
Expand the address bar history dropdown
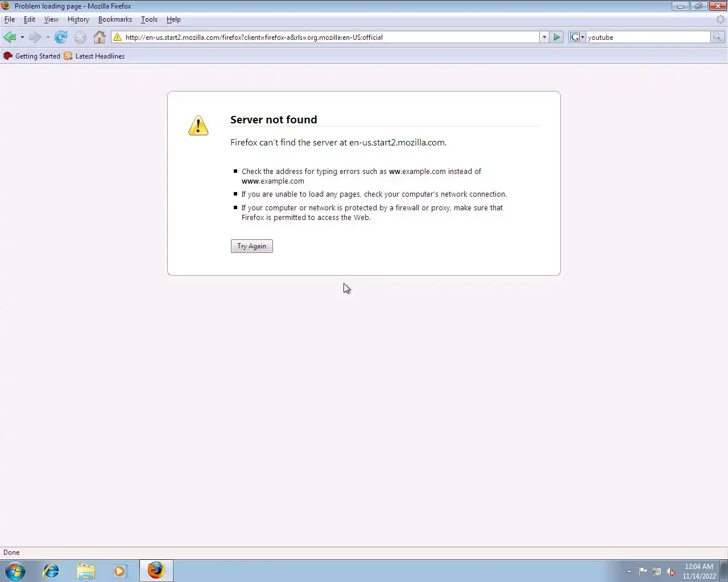pyautogui.click(x=544, y=38)
